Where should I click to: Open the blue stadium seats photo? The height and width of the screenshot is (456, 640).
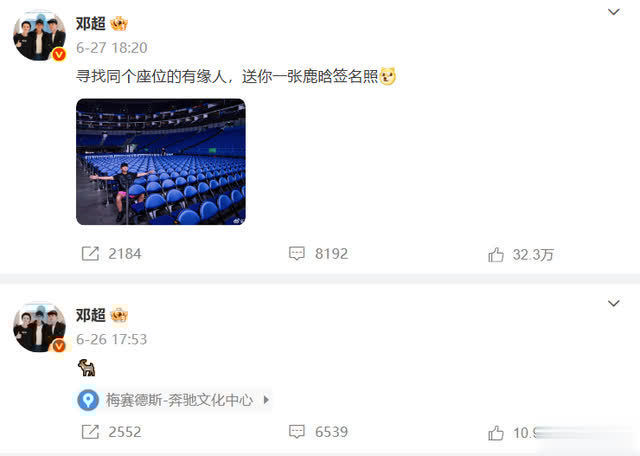coord(161,162)
